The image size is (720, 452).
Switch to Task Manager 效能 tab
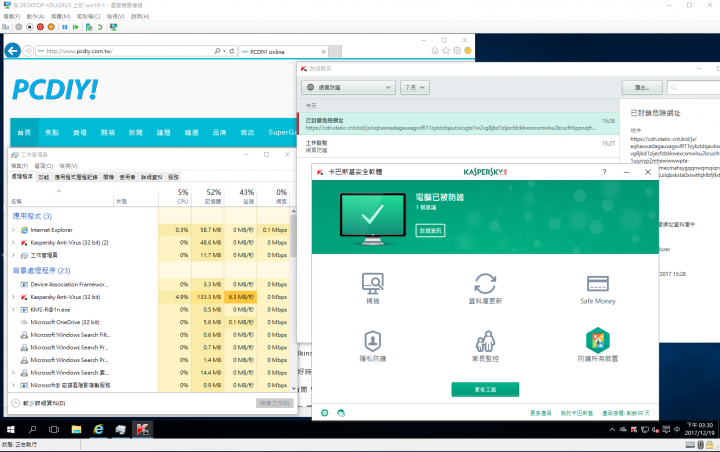click(44, 177)
